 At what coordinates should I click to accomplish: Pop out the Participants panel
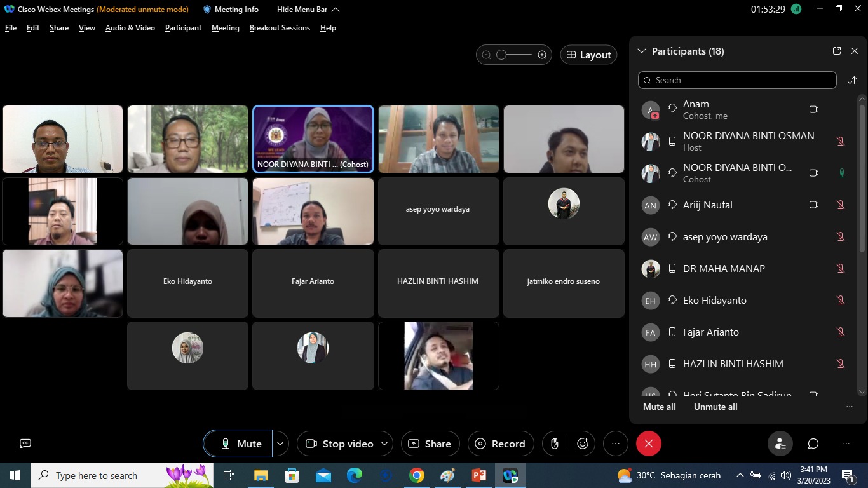click(837, 51)
